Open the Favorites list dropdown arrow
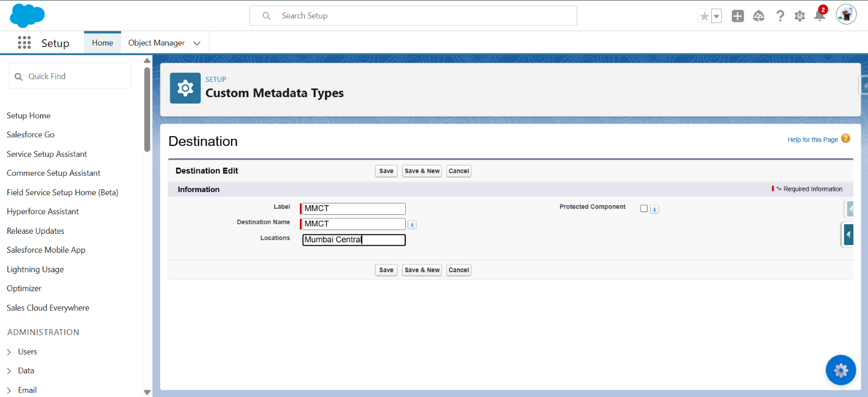This screenshot has width=868, height=397. click(717, 16)
